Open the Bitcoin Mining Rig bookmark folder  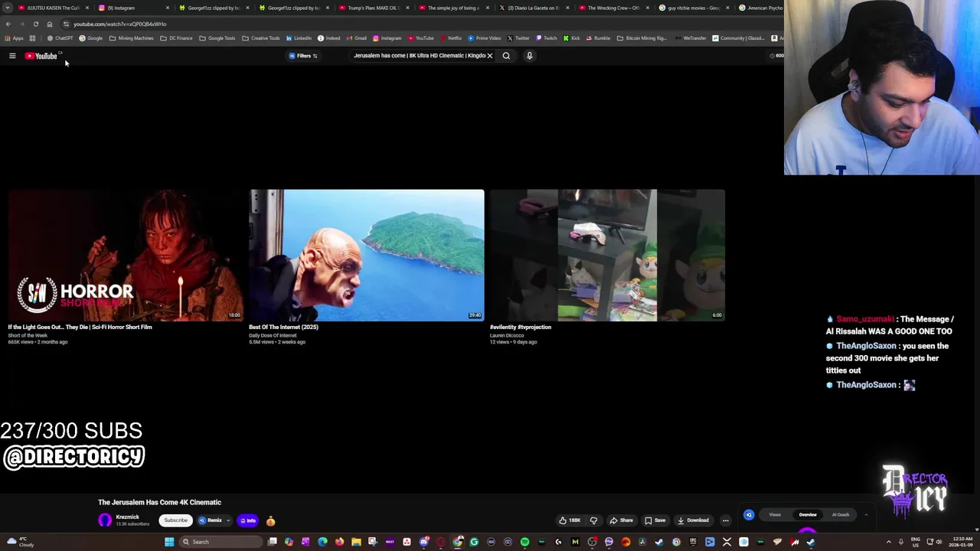[x=642, y=38]
